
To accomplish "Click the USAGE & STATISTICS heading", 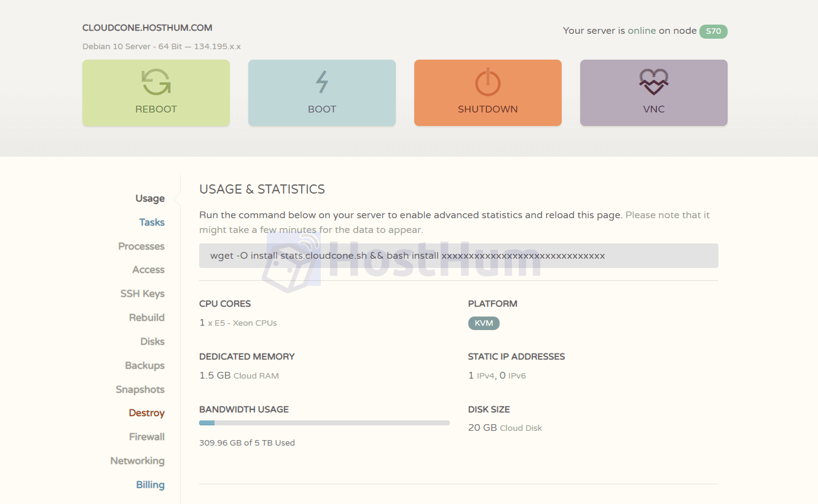I will click(262, 189).
